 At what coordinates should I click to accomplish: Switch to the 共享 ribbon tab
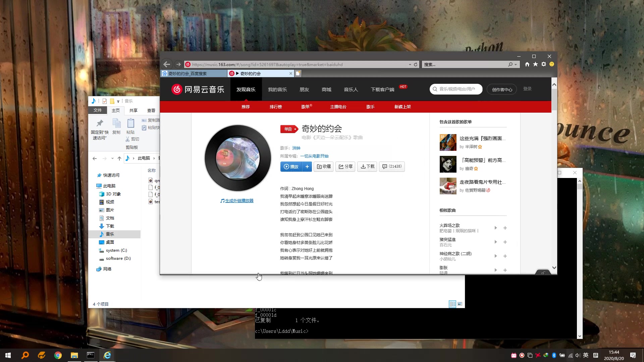[133, 110]
